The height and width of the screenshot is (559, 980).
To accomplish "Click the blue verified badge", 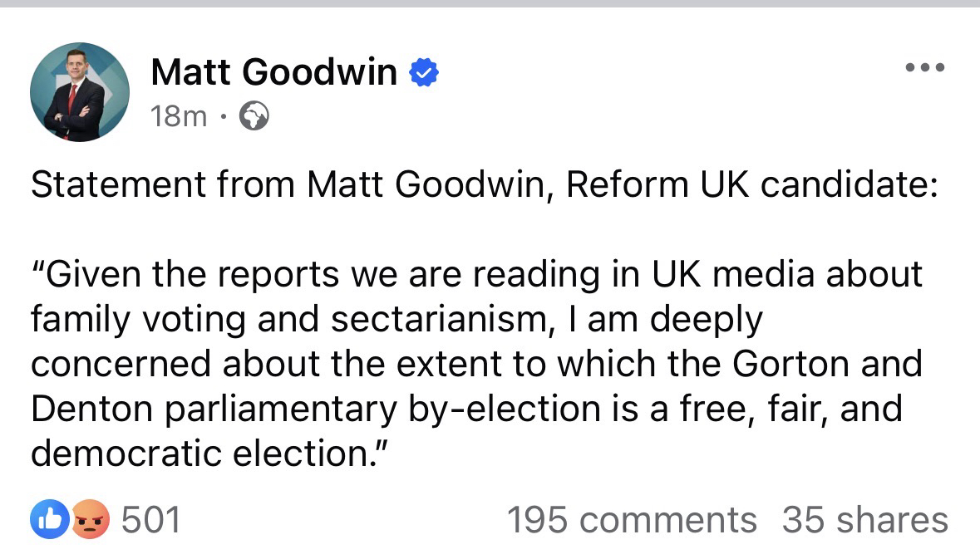I will click(425, 74).
